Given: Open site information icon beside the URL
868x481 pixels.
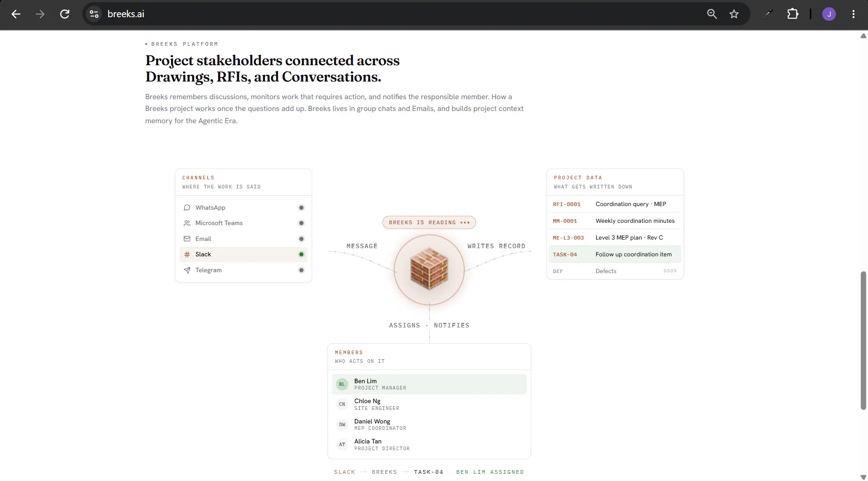Looking at the screenshot, I should pyautogui.click(x=94, y=14).
